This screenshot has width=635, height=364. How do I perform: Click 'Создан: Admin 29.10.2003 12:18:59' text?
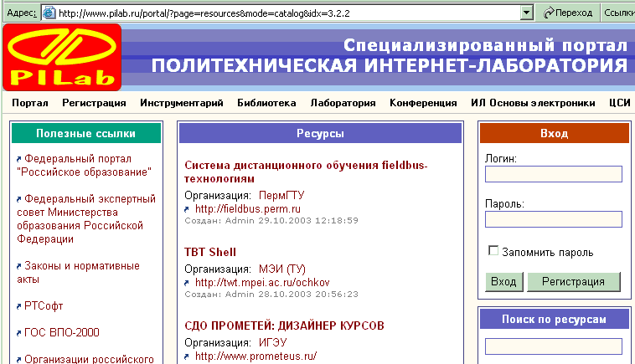[x=271, y=221]
